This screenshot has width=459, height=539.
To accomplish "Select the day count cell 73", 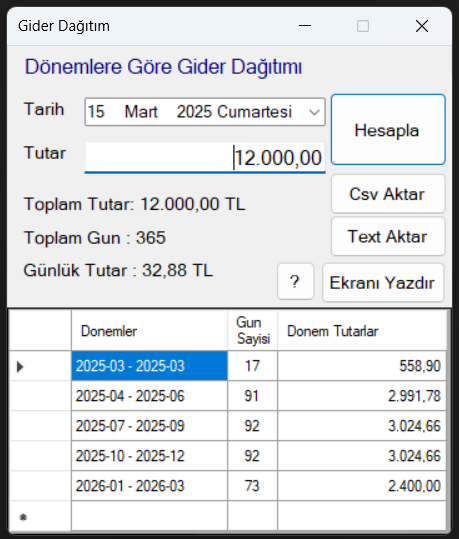I will click(252, 486).
